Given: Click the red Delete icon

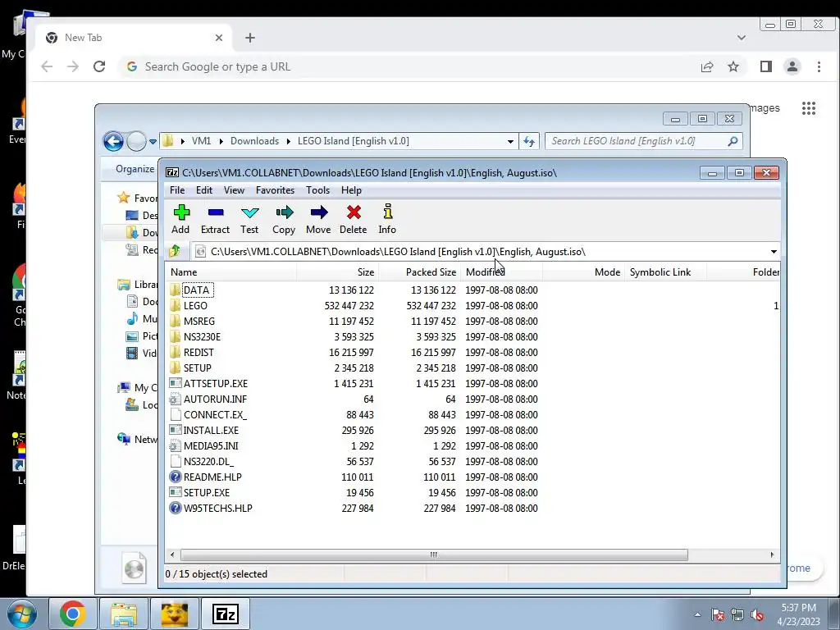Looking at the screenshot, I should 354,219.
